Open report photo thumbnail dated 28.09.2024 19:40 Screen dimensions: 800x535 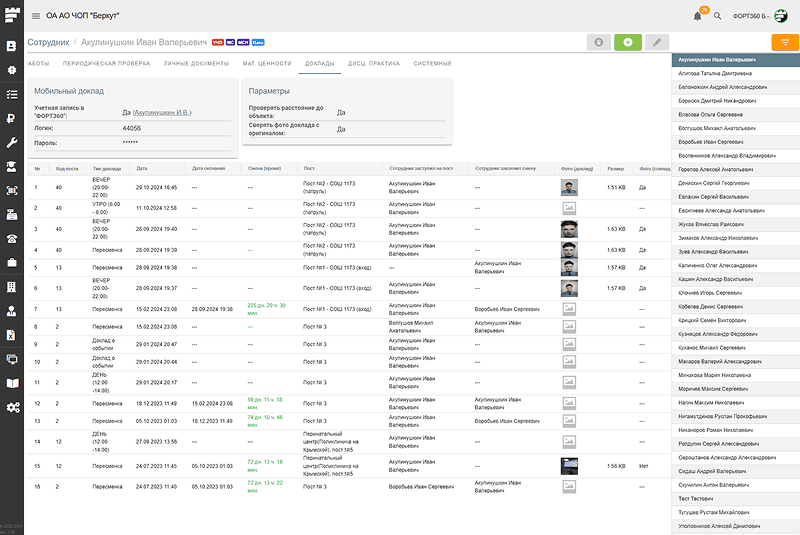click(x=569, y=229)
